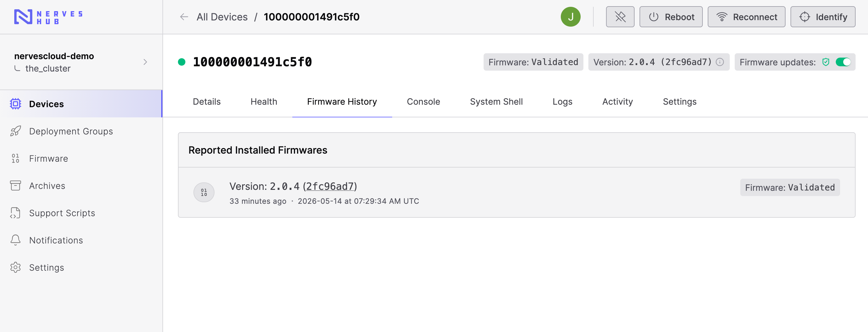The image size is (868, 332).
Task: Open Notifications from the bell icon
Action: (15, 240)
